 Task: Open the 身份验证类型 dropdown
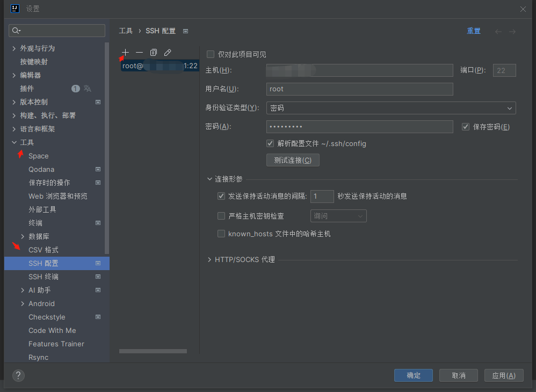(391, 108)
